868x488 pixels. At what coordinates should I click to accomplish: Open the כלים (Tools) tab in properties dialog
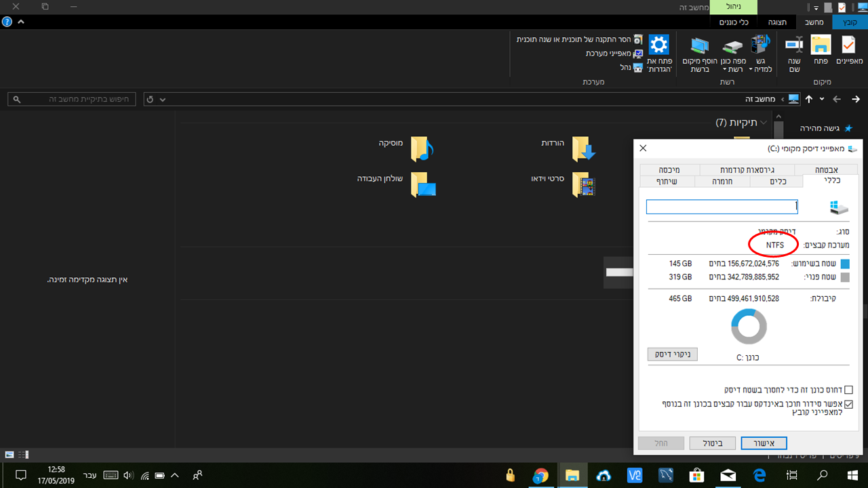[x=778, y=181]
